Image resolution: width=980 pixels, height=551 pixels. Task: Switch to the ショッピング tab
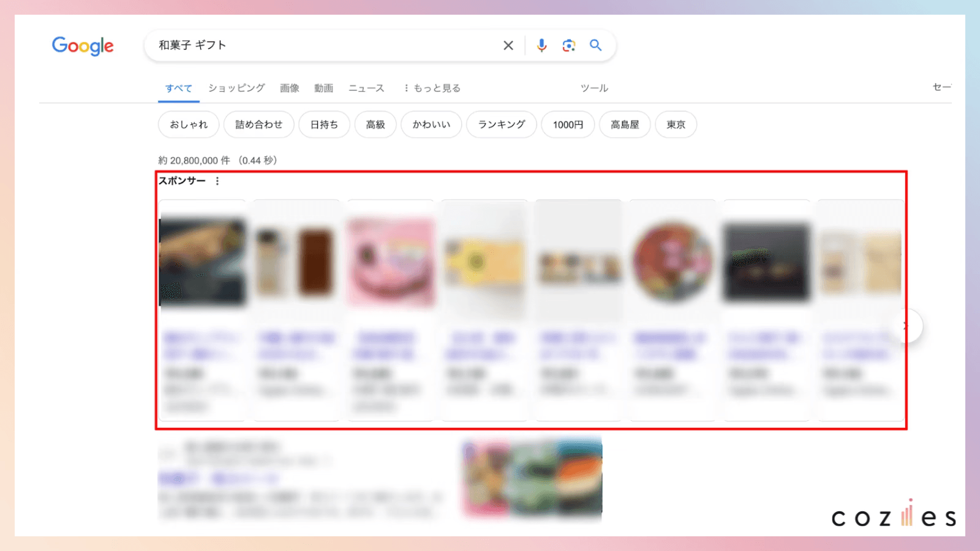[236, 88]
